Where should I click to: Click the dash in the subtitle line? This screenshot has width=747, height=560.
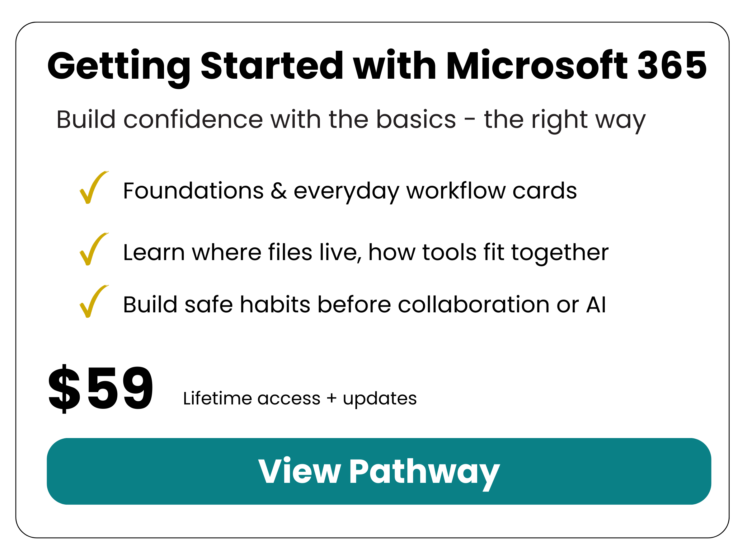tap(470, 120)
